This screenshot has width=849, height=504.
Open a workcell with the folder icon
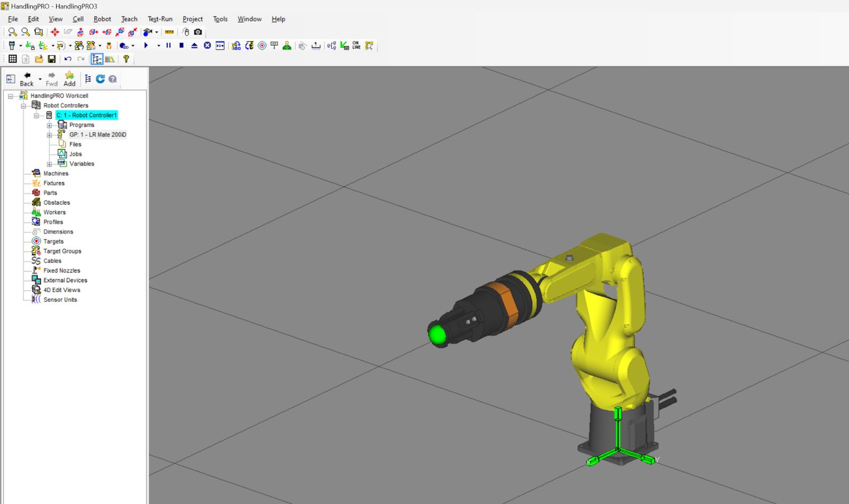(x=39, y=59)
